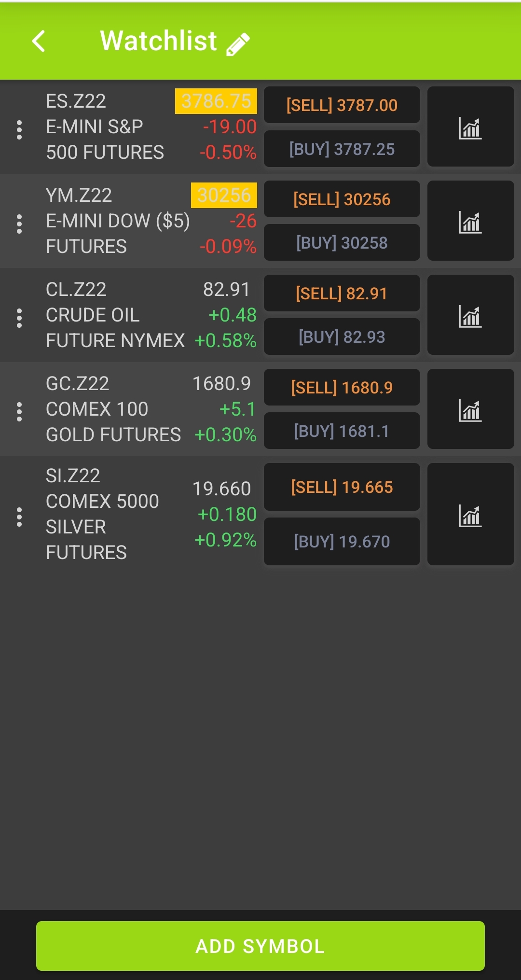Image resolution: width=521 pixels, height=980 pixels.
Task: Sell ES.Z22 at 3787.00
Action: click(x=342, y=105)
